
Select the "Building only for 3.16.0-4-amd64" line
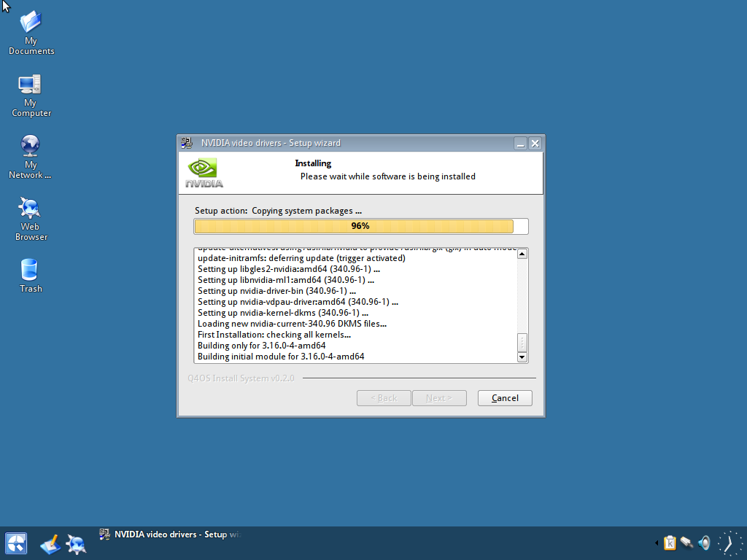(x=262, y=346)
